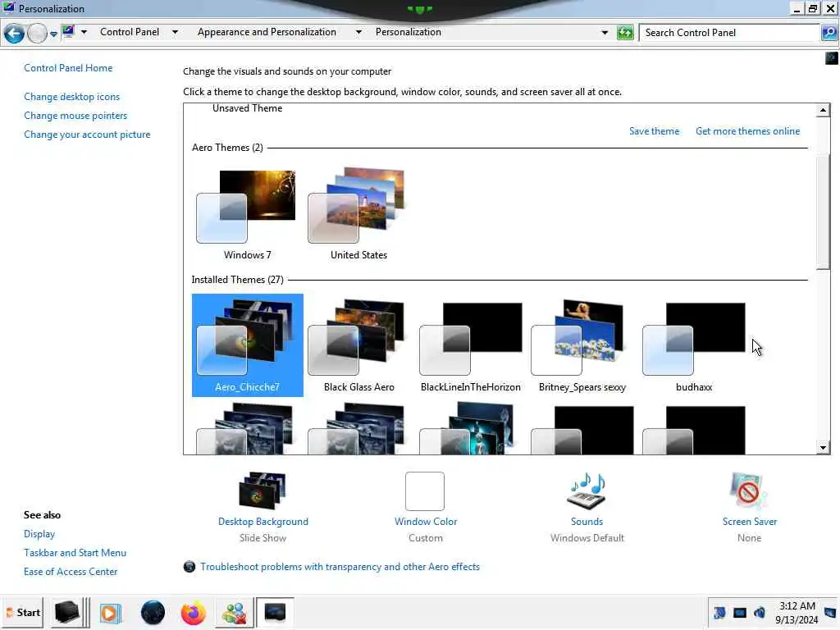840x630 pixels.
Task: Open Taskbar and Start Menu link
Action: tap(75, 553)
